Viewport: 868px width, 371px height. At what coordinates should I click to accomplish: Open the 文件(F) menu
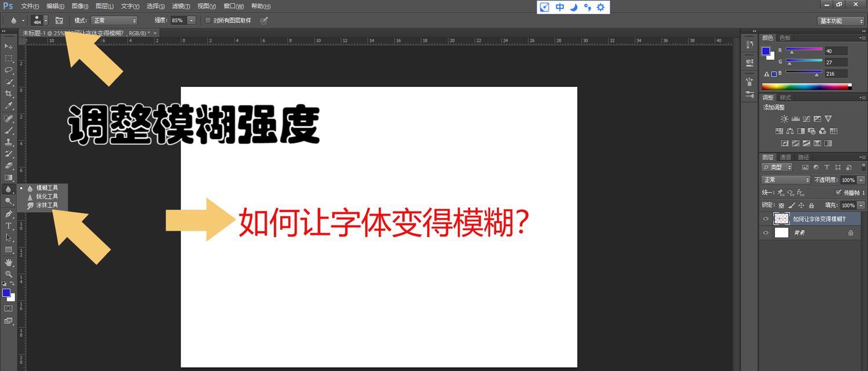coord(30,6)
